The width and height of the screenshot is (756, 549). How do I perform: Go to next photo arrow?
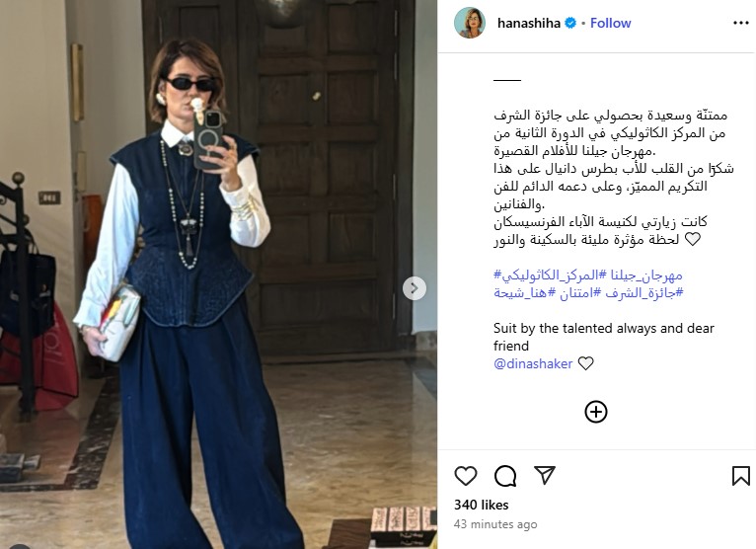click(x=415, y=288)
